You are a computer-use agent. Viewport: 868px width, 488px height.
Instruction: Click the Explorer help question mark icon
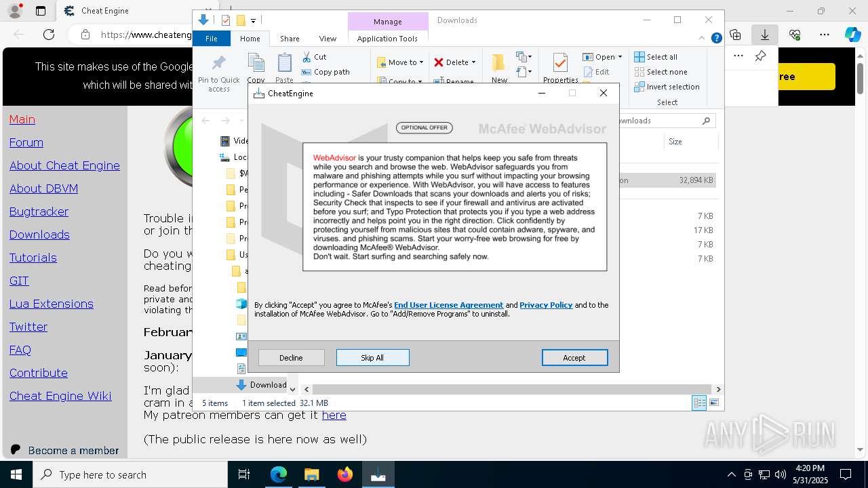pyautogui.click(x=716, y=39)
